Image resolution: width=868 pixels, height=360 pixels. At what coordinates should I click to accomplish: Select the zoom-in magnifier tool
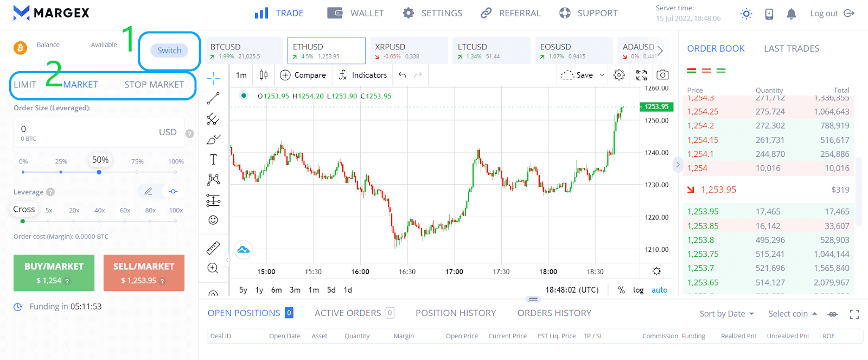pos(213,268)
